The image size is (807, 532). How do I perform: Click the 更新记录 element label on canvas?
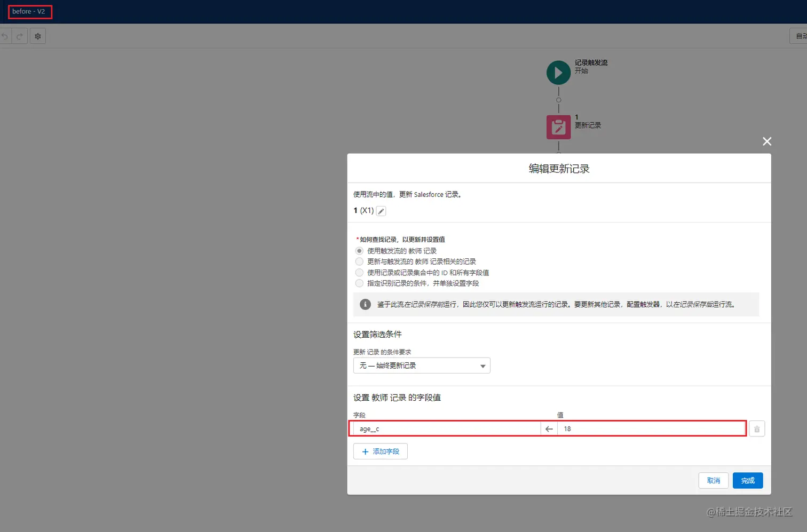pos(588,125)
